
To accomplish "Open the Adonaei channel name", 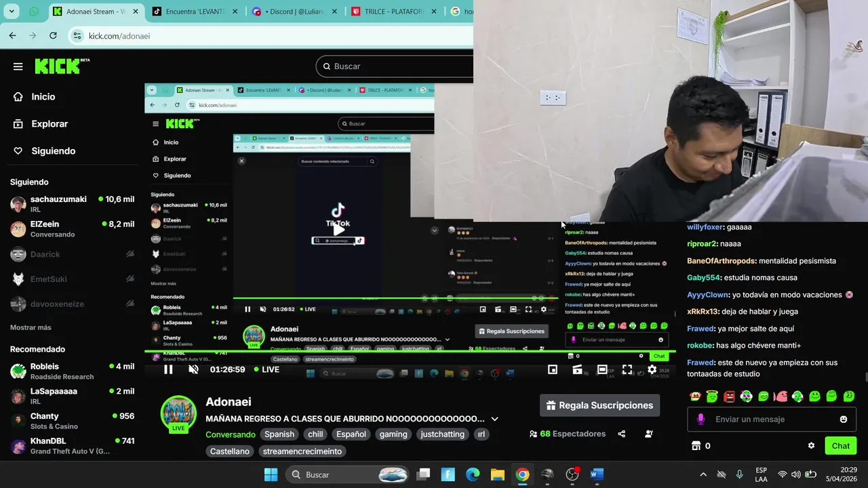I will (229, 402).
